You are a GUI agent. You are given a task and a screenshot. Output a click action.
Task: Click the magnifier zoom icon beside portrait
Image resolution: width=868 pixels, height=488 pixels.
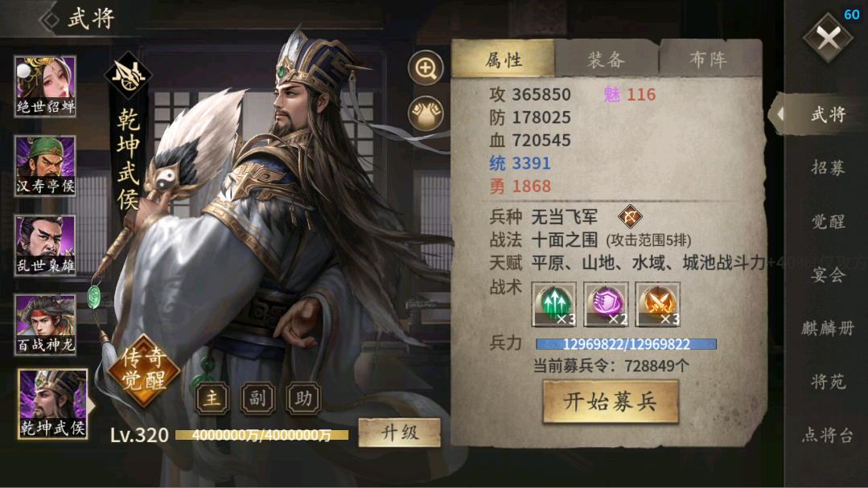coord(426,68)
